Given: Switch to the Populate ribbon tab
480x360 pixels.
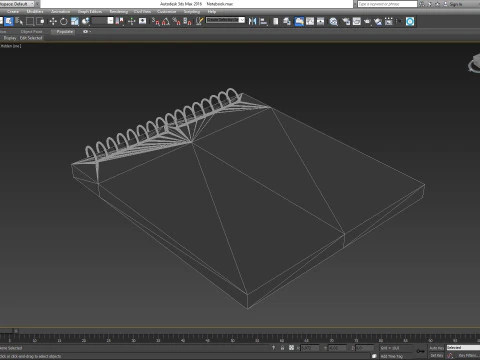Looking at the screenshot, I should point(64,32).
